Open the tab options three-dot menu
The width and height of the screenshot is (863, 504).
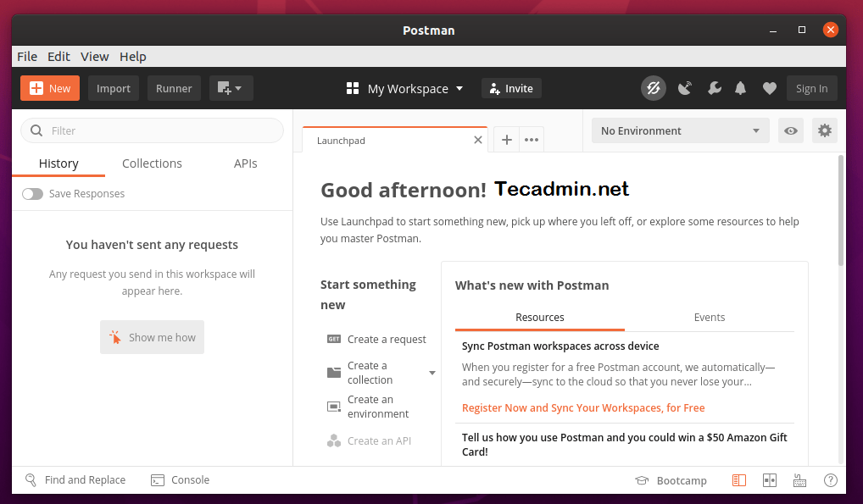[532, 140]
